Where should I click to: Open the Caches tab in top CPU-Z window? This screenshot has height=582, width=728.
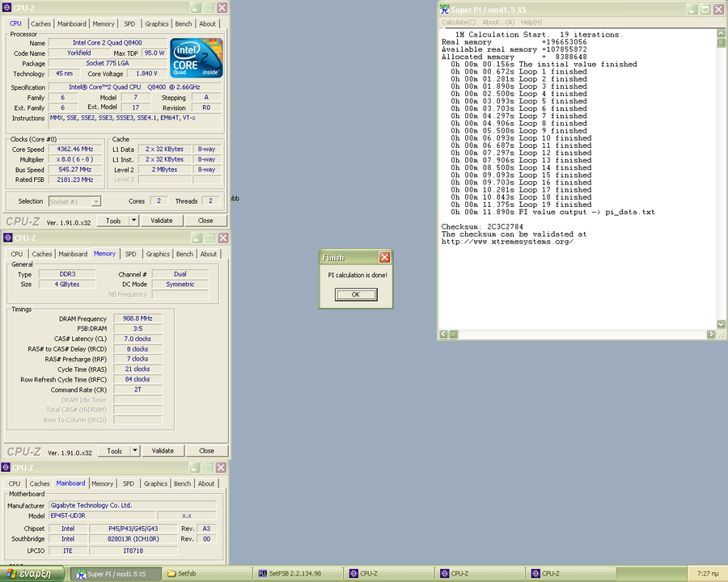(x=41, y=23)
